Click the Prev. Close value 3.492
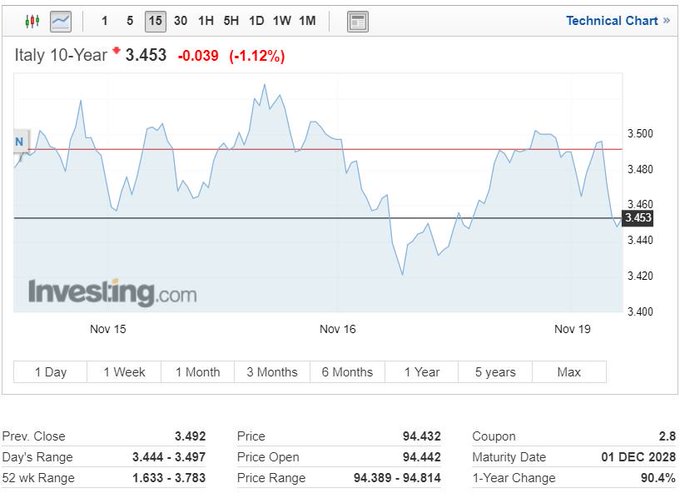Image resolution: width=680 pixels, height=503 pixels. click(190, 436)
